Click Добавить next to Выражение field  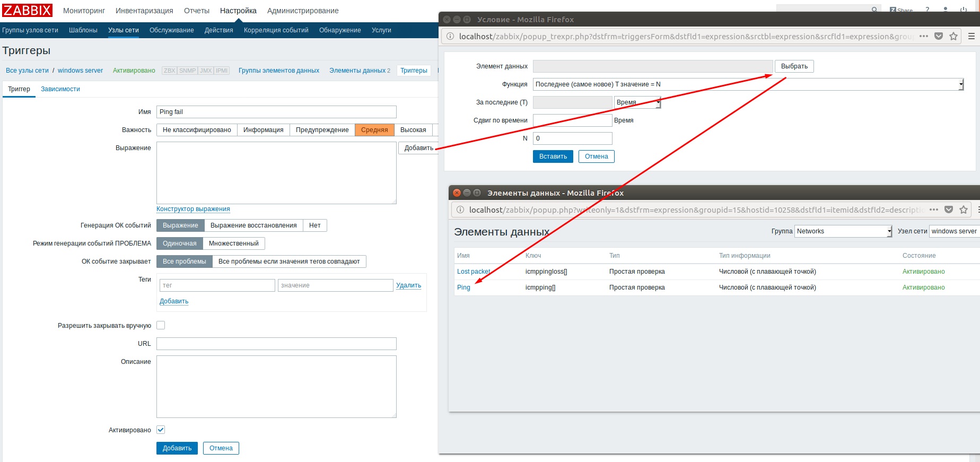click(418, 148)
